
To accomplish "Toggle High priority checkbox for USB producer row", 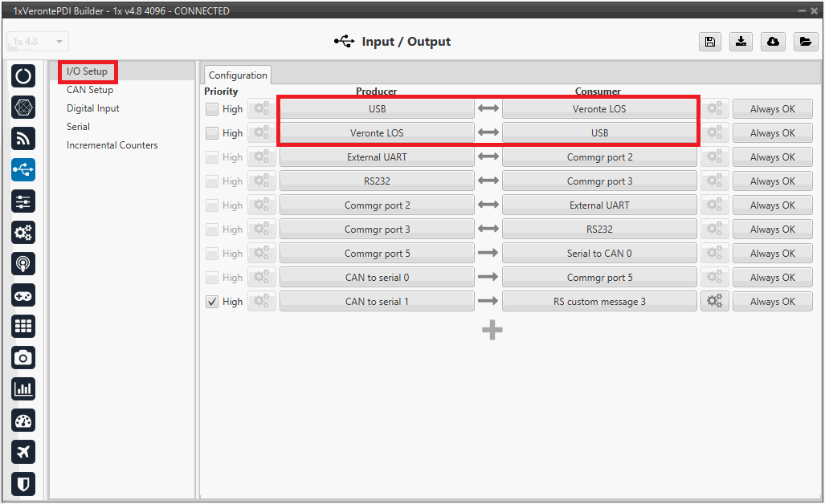I will click(x=212, y=109).
